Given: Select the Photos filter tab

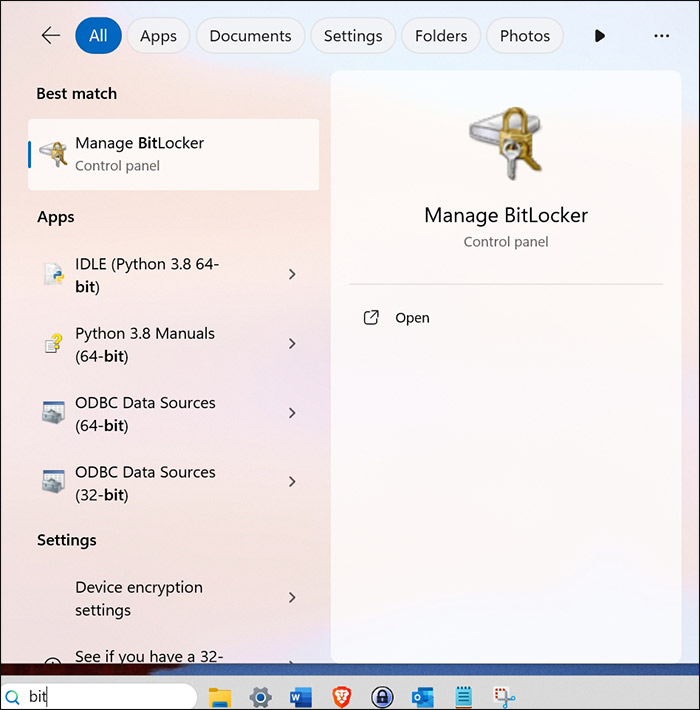Looking at the screenshot, I should pyautogui.click(x=524, y=36).
